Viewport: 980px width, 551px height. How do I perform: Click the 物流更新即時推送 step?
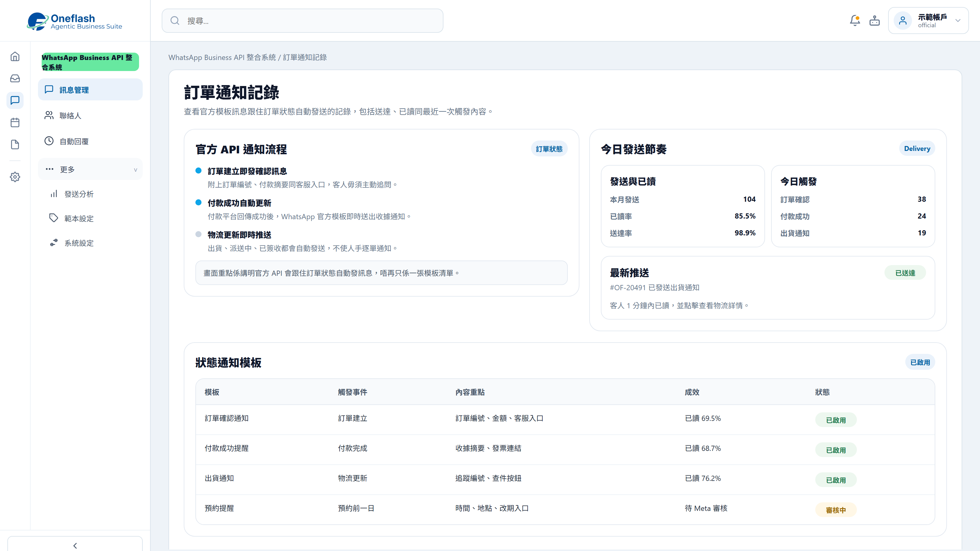click(x=239, y=234)
